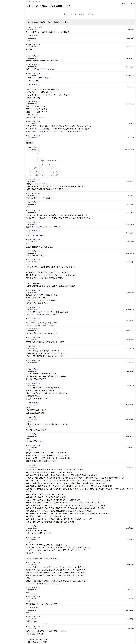138x644 pixels.
Task: Collapse post 0034 disclosure triangle
Action: [27, 465]
